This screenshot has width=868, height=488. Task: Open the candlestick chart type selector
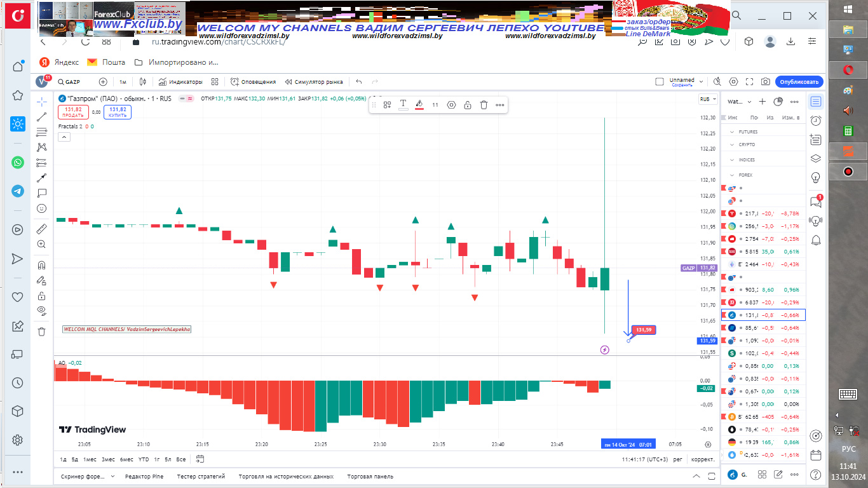[143, 82]
